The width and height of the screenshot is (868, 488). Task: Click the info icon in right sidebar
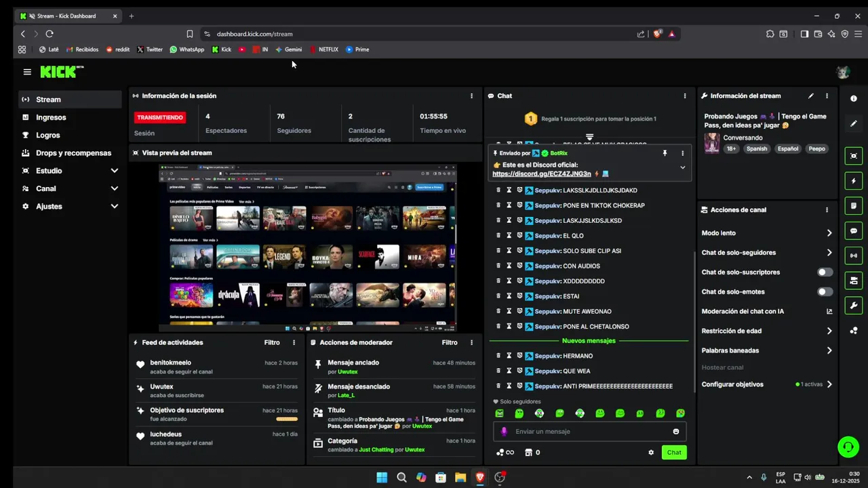pyautogui.click(x=854, y=99)
